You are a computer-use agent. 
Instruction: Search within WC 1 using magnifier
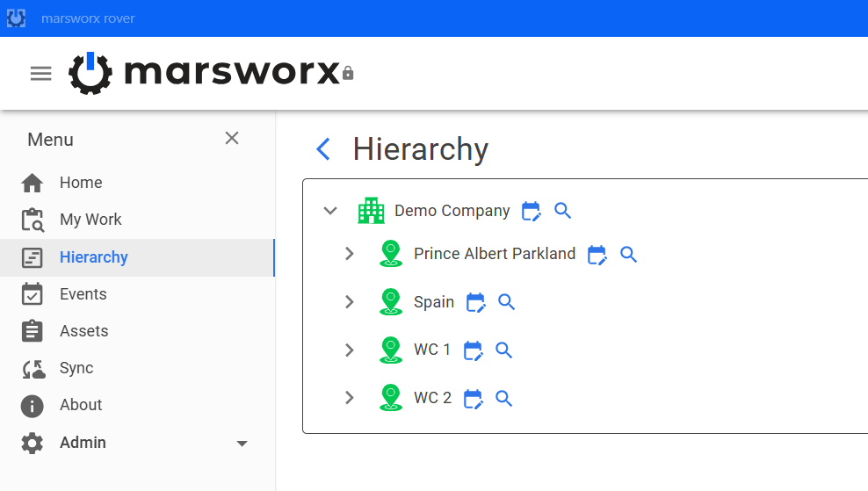tap(503, 350)
